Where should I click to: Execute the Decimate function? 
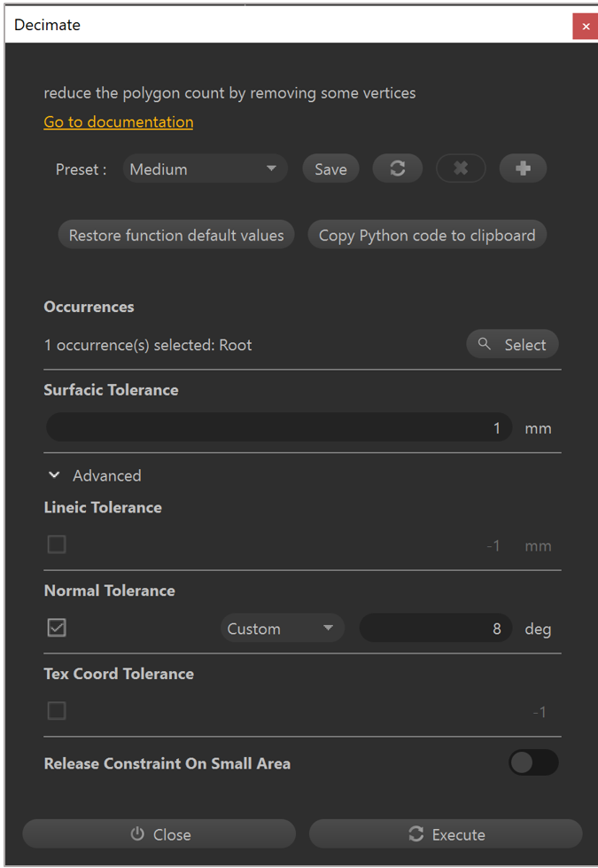click(446, 834)
